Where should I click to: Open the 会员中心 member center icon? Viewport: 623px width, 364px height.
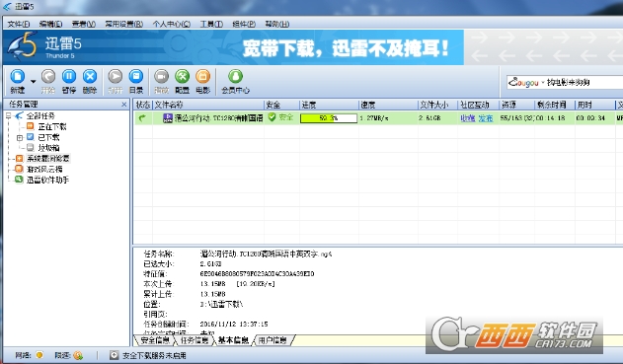pos(235,76)
